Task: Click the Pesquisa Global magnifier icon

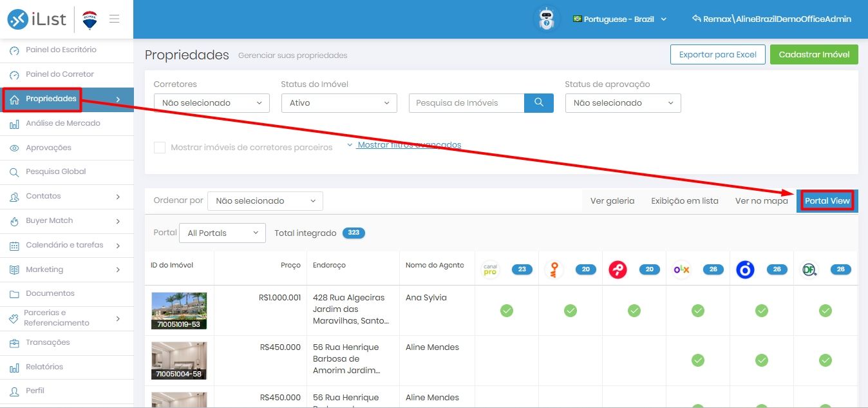Action: 14,172
